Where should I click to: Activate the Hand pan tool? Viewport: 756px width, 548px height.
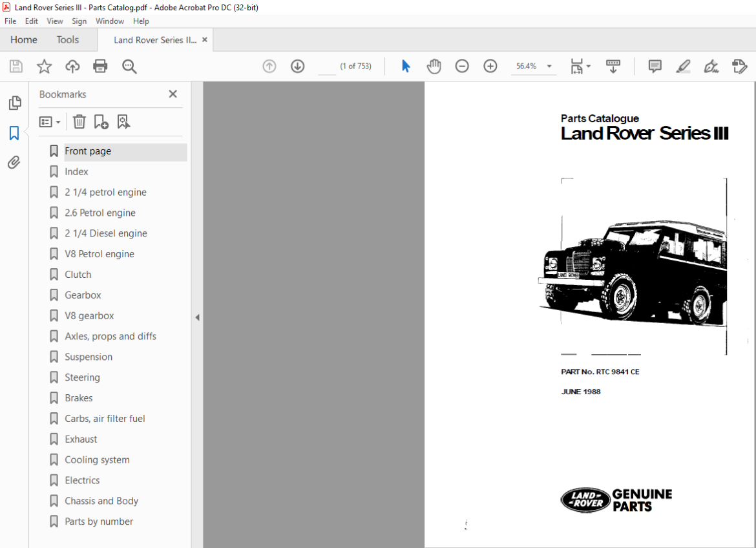click(x=434, y=66)
